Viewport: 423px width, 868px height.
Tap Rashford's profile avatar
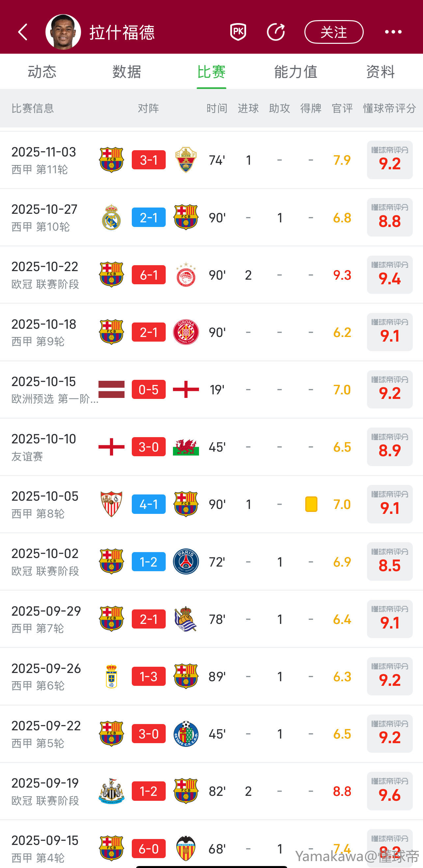click(x=63, y=32)
